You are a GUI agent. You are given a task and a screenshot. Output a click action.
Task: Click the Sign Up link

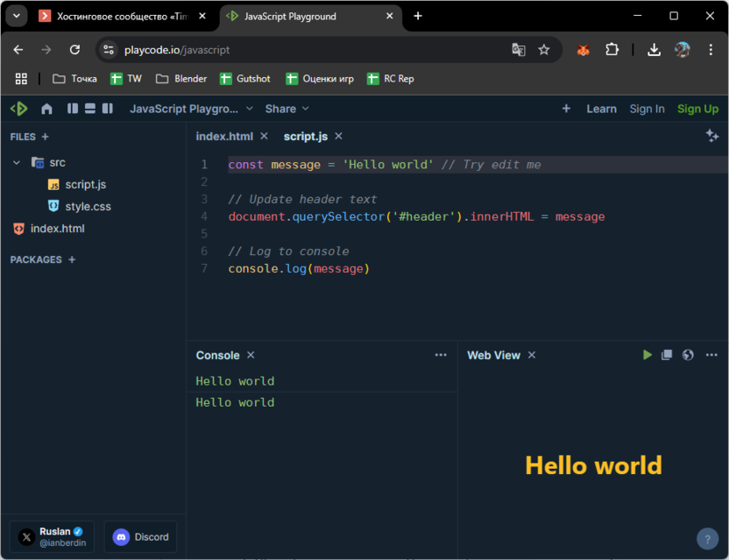tap(697, 109)
